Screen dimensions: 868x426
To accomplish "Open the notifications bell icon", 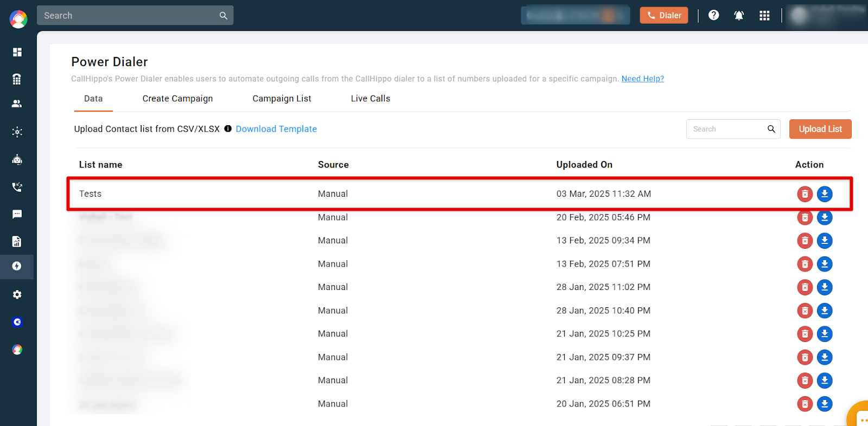I will [739, 15].
